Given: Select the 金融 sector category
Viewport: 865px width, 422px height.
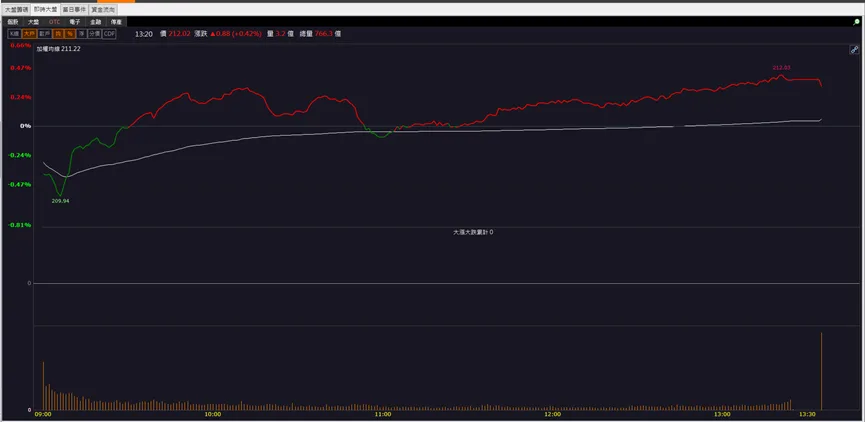Looking at the screenshot, I should tap(95, 22).
